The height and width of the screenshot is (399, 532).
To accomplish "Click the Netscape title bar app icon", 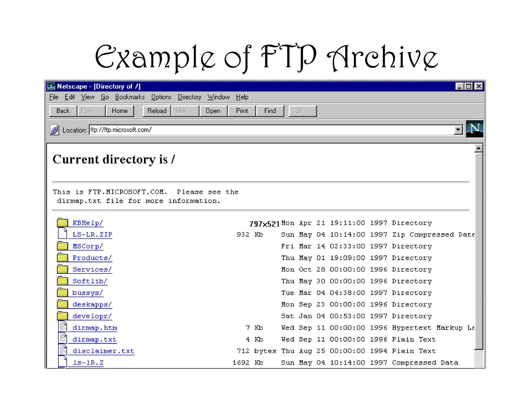I will pyautogui.click(x=51, y=86).
